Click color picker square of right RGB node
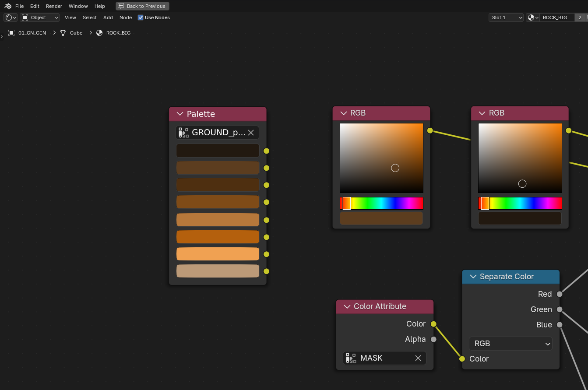Screen dimensions: 588x390 coord(520,158)
